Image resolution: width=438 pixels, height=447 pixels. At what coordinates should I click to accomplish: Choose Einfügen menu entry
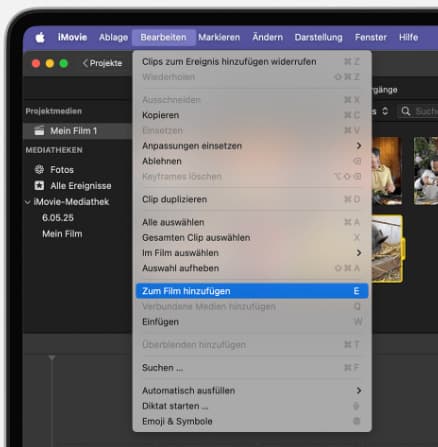[252, 322]
